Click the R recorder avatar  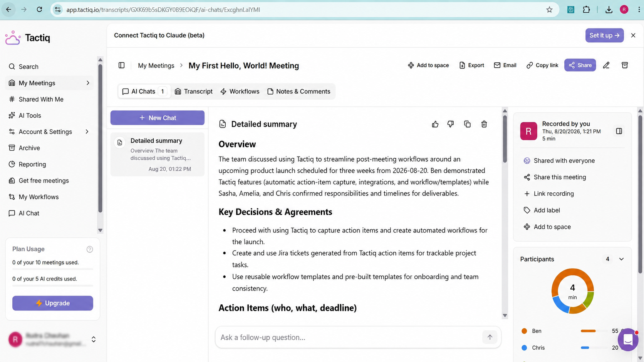[x=528, y=131]
